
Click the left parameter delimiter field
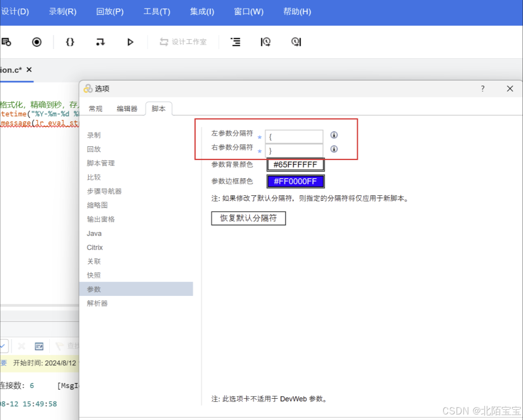pos(294,137)
